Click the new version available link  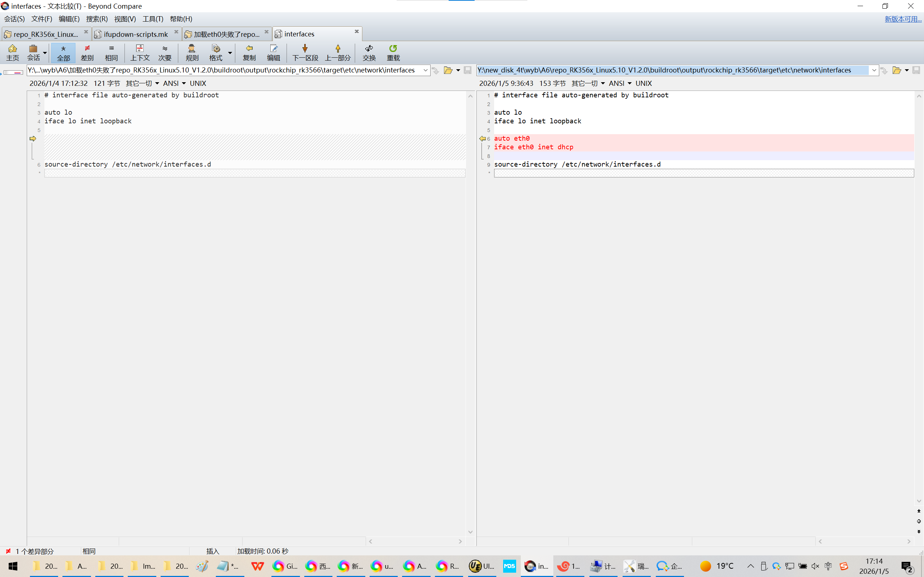pos(903,19)
